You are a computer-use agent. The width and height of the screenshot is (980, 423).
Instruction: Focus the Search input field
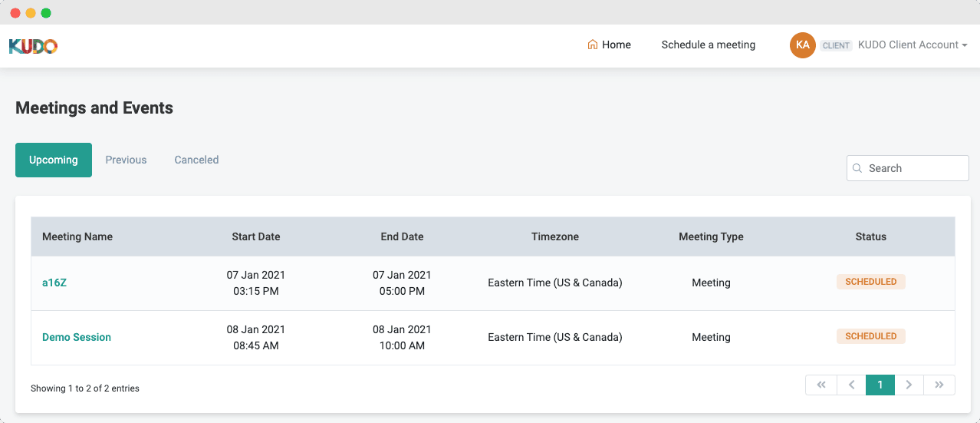(908, 168)
